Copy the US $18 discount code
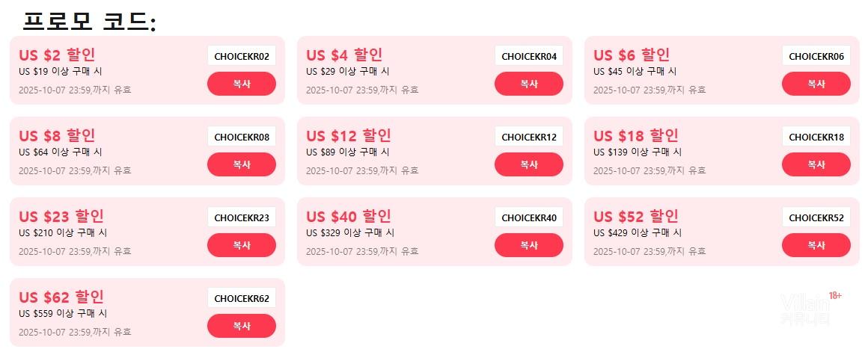Viewport: 868px width, 352px height. [816, 164]
